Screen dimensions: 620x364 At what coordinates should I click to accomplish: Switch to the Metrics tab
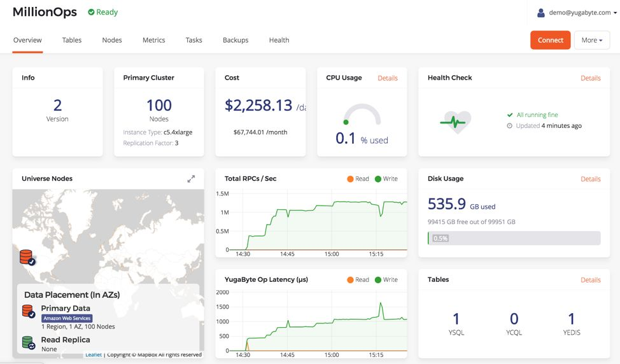(153, 40)
